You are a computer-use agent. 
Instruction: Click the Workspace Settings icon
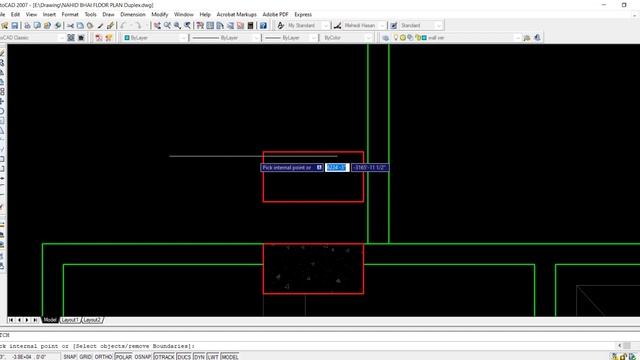71,38
